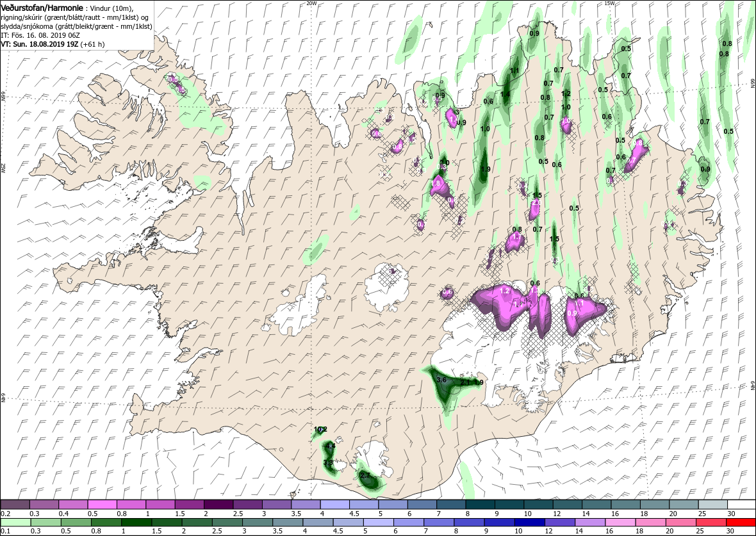Screen dimensions: 756x536
Task: Click the 0.8 label in lower legend row
Action: tap(95, 532)
